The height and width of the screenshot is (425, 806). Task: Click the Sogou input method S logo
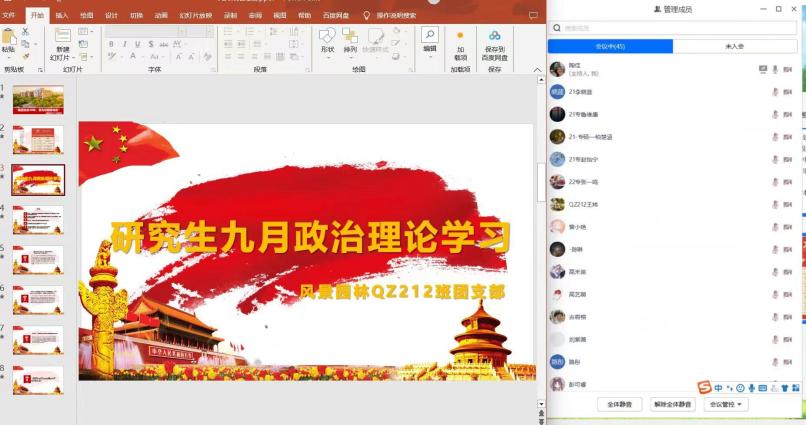[704, 388]
